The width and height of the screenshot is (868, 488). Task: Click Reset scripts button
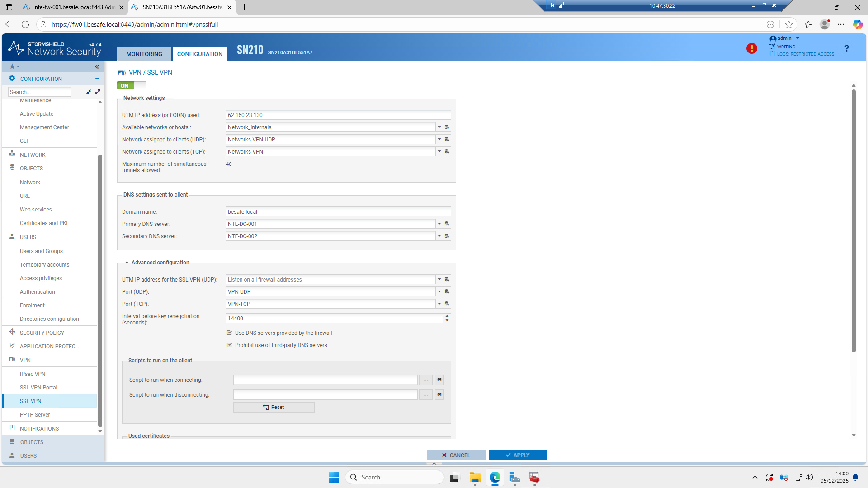[x=274, y=407]
